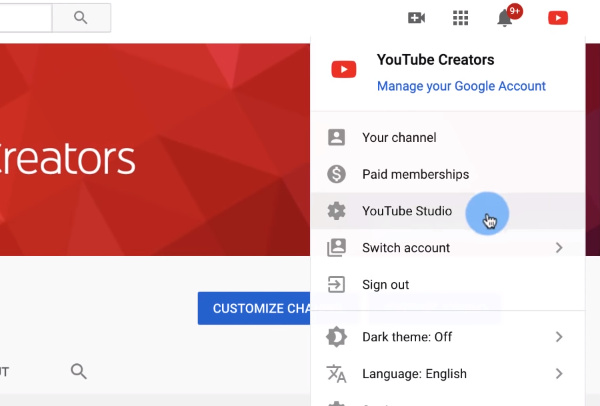This screenshot has width=600, height=406.
Task: Click the YouTube Creators account name
Action: [435, 60]
